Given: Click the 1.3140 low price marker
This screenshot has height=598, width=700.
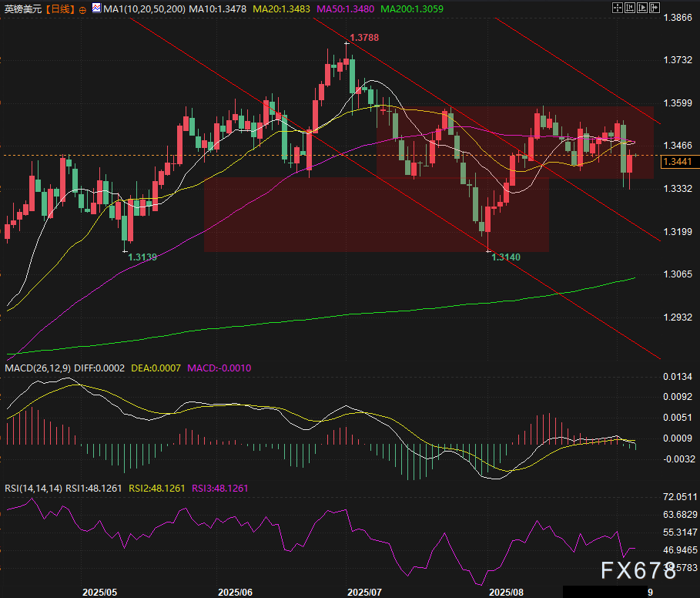Looking at the screenshot, I should [507, 257].
